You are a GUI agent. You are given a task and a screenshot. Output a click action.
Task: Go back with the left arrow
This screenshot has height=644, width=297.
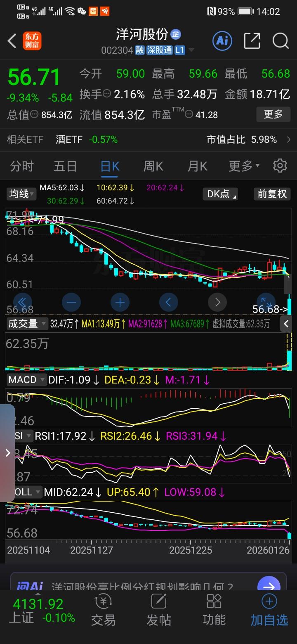[12, 41]
